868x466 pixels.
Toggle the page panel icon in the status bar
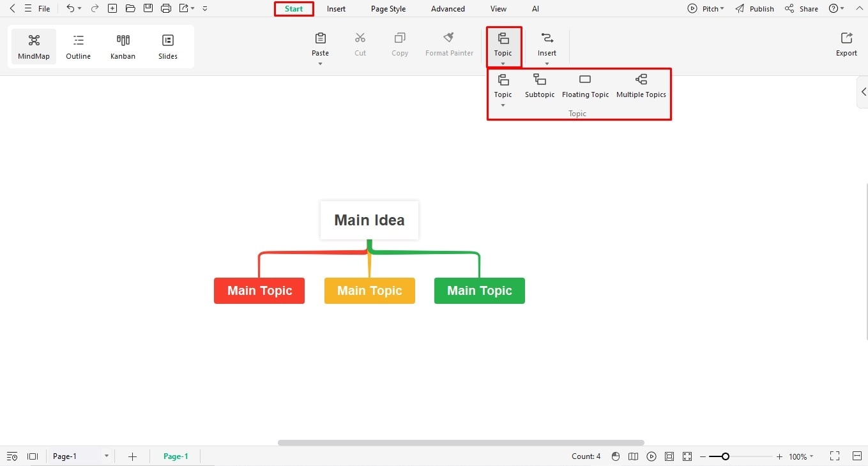pyautogui.click(x=33, y=456)
